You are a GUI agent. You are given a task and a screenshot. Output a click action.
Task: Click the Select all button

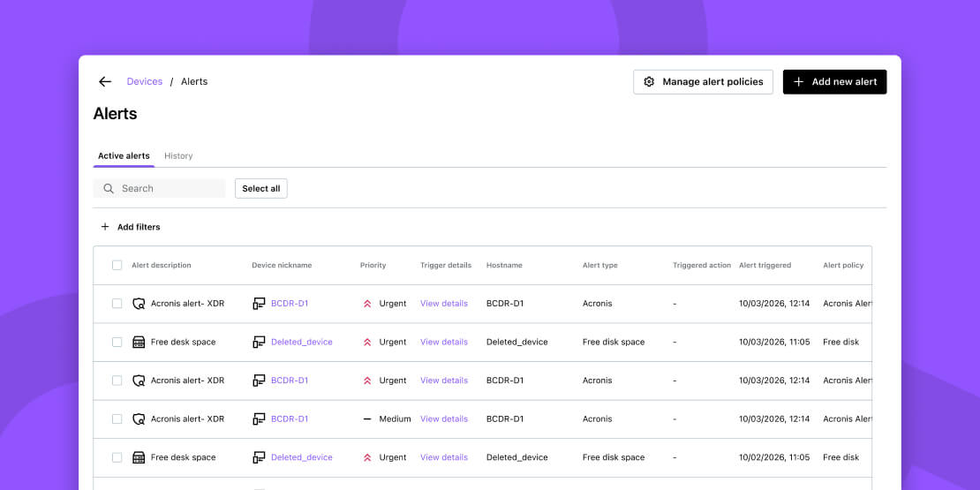[x=261, y=189]
